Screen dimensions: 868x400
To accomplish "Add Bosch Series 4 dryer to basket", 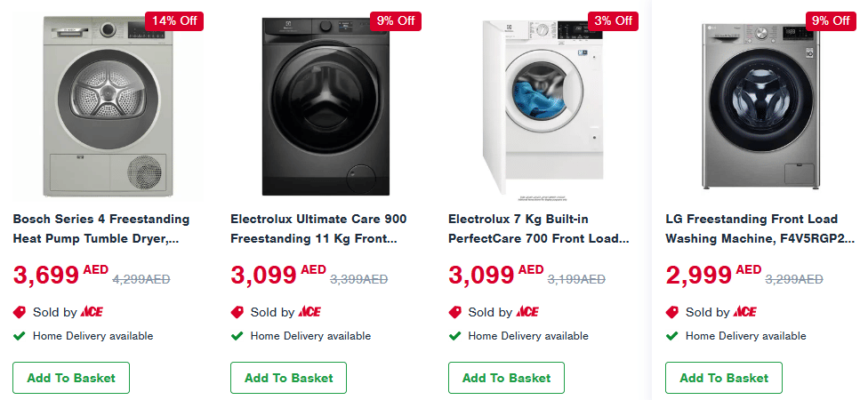I will pyautogui.click(x=71, y=378).
